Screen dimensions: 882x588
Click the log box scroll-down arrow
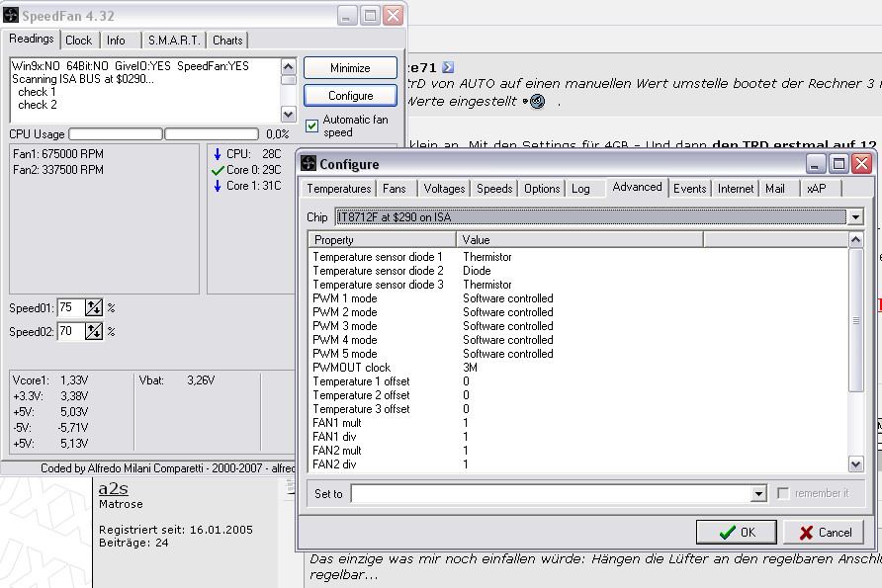coord(288,115)
